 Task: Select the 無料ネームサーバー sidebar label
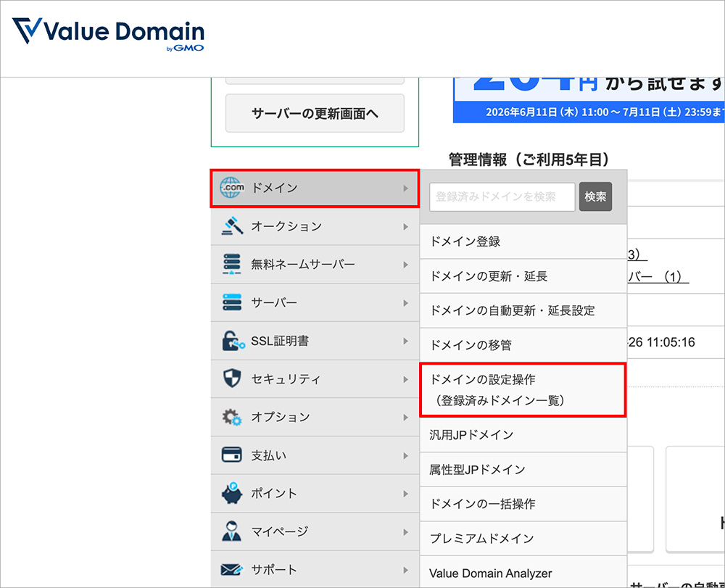click(303, 265)
